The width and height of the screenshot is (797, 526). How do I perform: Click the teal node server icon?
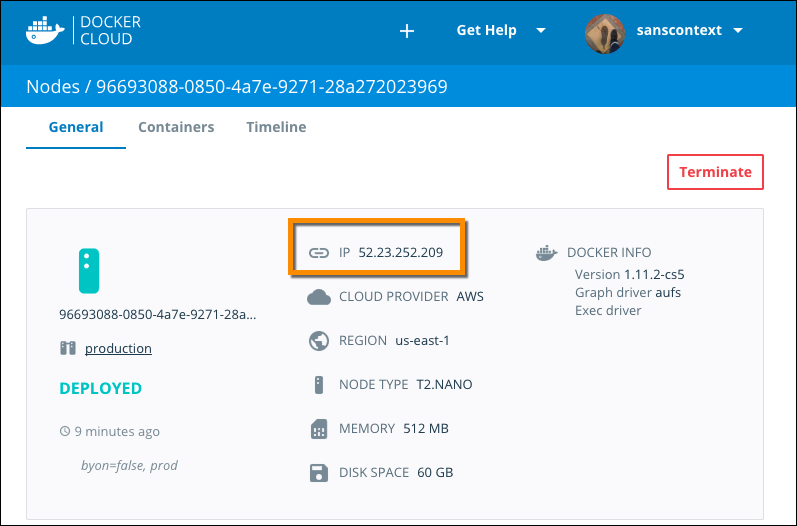click(x=90, y=270)
